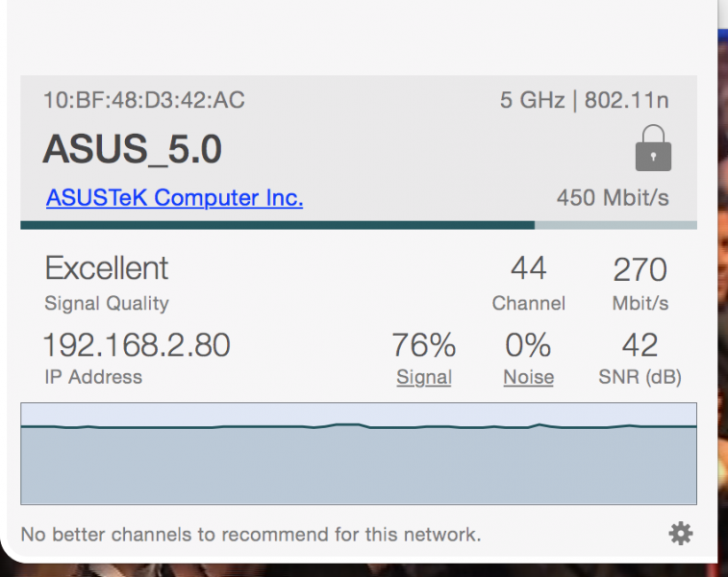Click the SNR (dB) label
This screenshot has height=577, width=728.
[640, 378]
